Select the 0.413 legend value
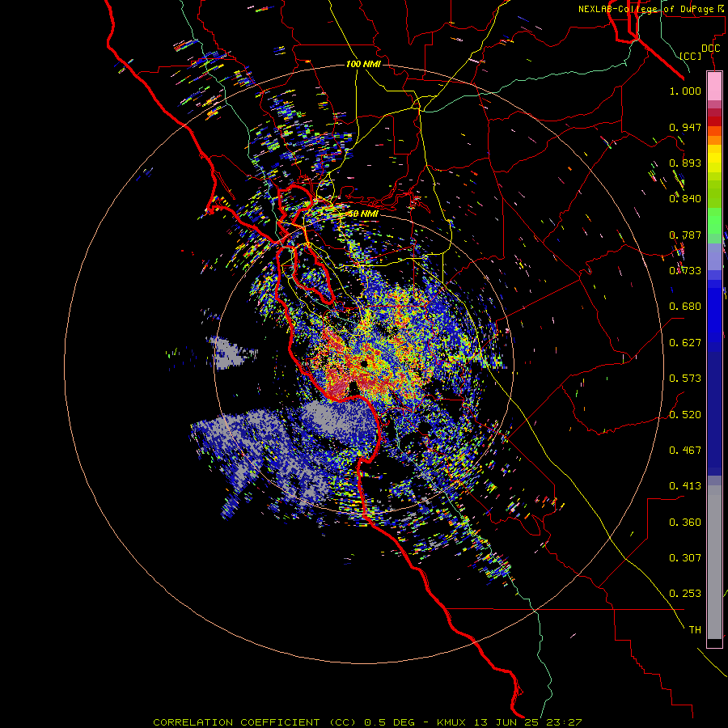728x728 pixels. pyautogui.click(x=685, y=486)
